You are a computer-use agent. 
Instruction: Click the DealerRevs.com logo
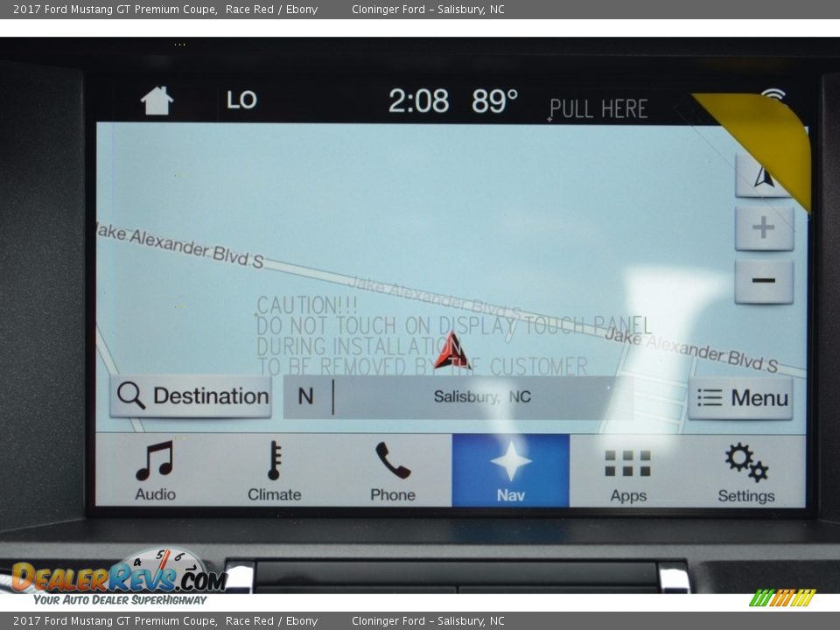(x=118, y=577)
